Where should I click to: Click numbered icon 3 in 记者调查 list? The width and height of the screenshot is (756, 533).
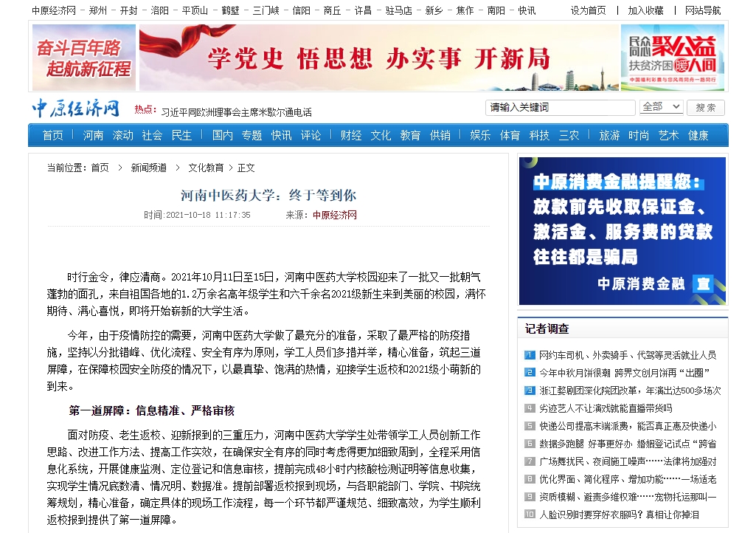(529, 391)
